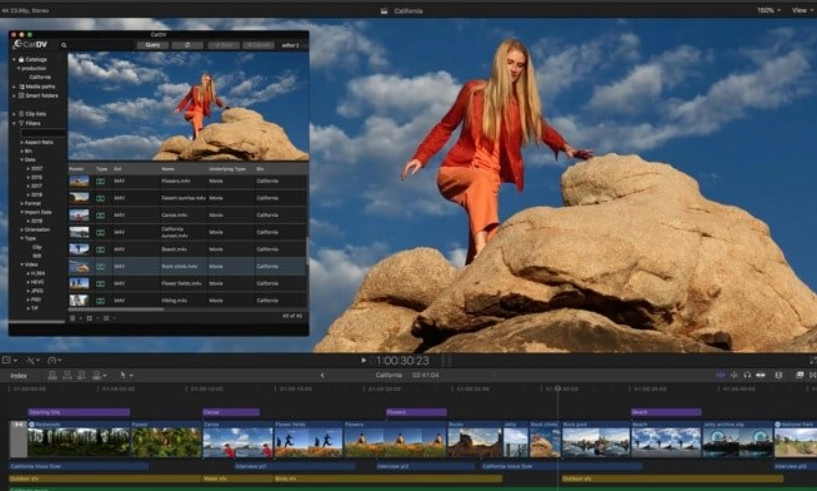
Task: Select the Jetty archive clip in the timeline
Action: pyautogui.click(x=737, y=439)
